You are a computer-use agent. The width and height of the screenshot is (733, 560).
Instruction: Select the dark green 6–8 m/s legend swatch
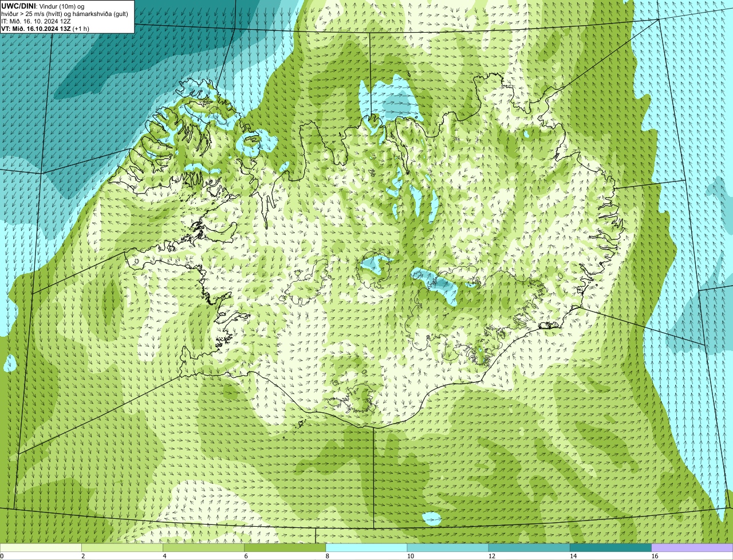[285, 547]
